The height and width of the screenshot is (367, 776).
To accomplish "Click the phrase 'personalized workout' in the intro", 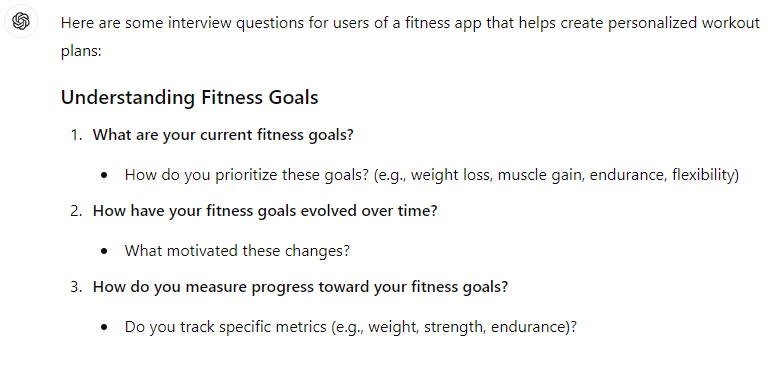I will click(684, 23).
